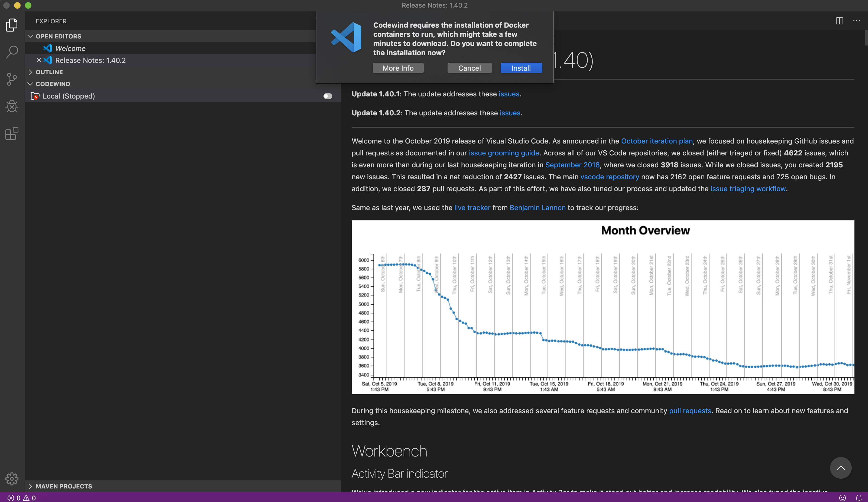Viewport: 868px width, 502px height.
Task: Click Install in the Codewind dialog
Action: point(521,68)
